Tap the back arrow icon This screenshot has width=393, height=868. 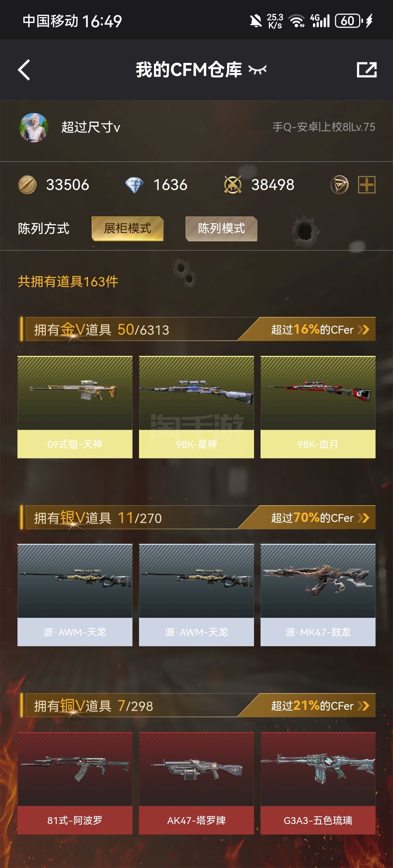click(x=24, y=70)
